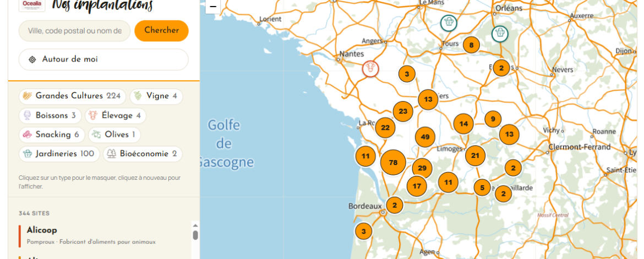Expand the 9 sites map cluster
Image resolution: width=644 pixels, height=259 pixels.
click(493, 119)
